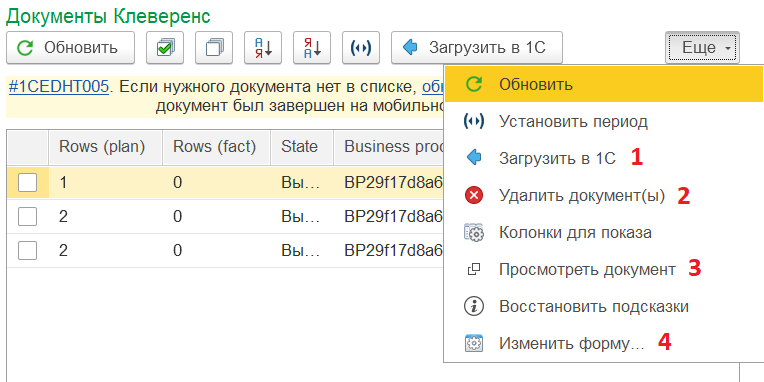Click the set period icon in the toolbar
This screenshot has height=382, width=764.
pos(361,48)
